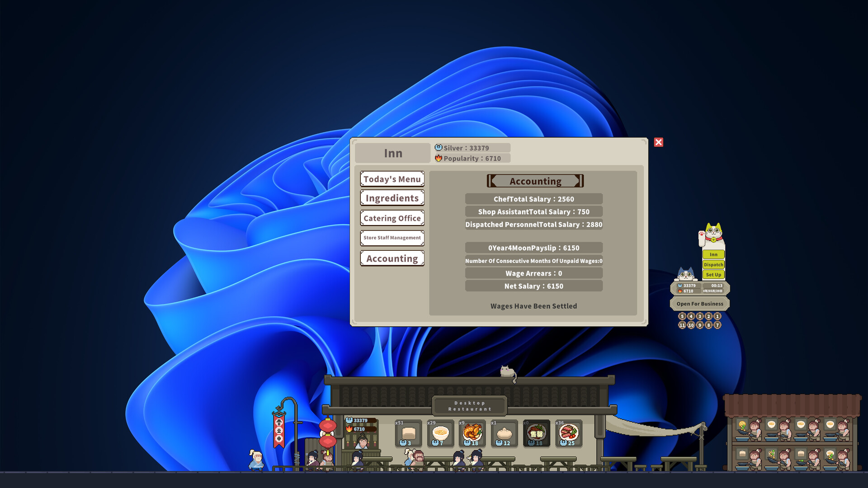Switch to Today's Menu tab
This screenshot has width=868, height=488.
pyautogui.click(x=392, y=179)
